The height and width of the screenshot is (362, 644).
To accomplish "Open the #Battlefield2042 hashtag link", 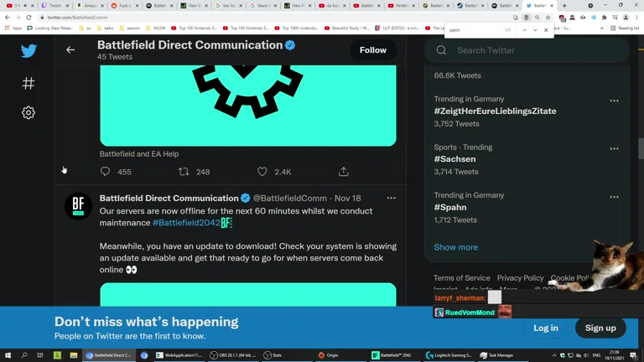I will (x=186, y=223).
